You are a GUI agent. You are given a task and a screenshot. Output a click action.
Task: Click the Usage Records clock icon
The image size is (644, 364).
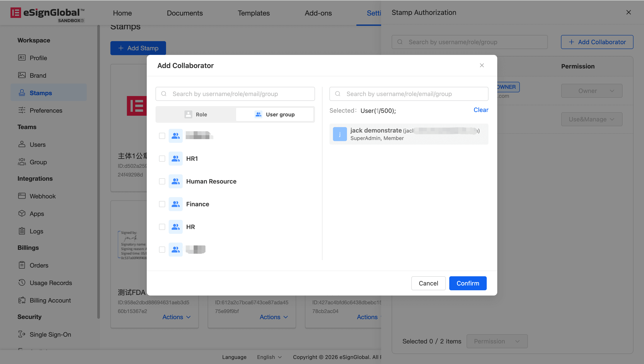point(22,282)
